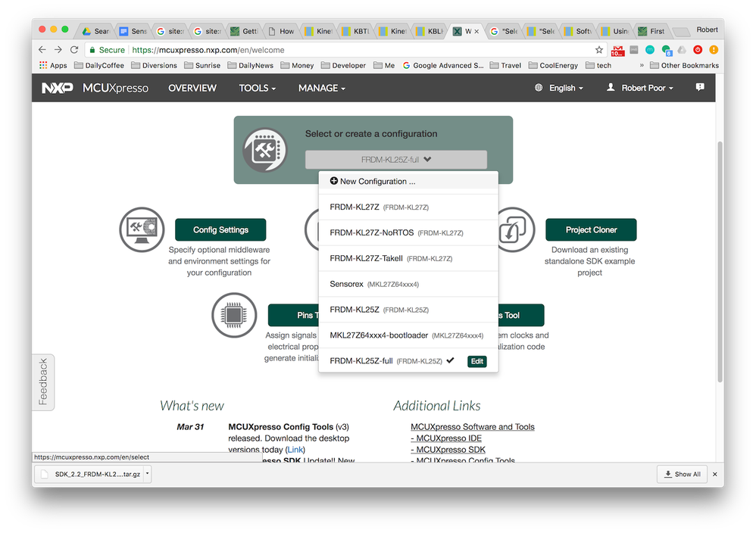
Task: Open the Google Advanced S... bookmark
Action: click(443, 65)
